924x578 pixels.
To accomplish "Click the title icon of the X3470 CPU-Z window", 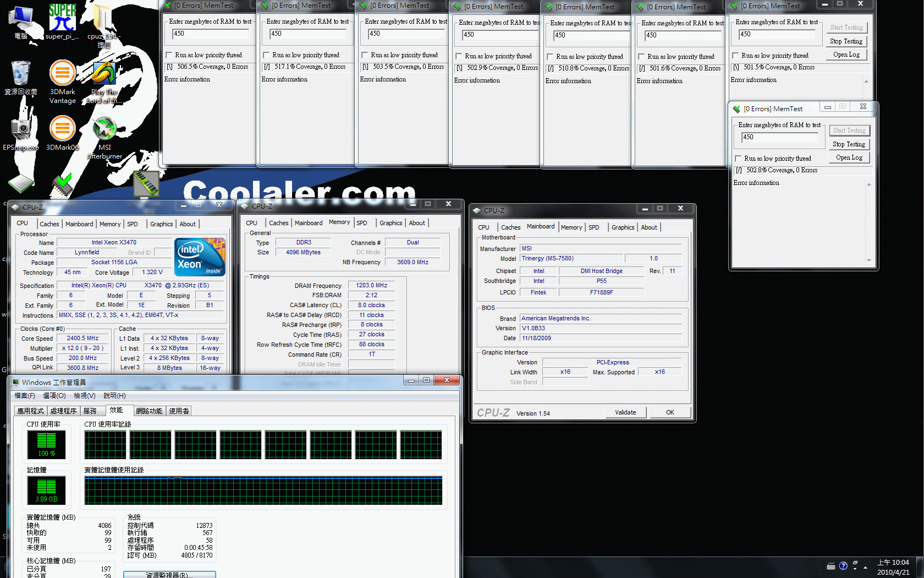I will (x=15, y=207).
